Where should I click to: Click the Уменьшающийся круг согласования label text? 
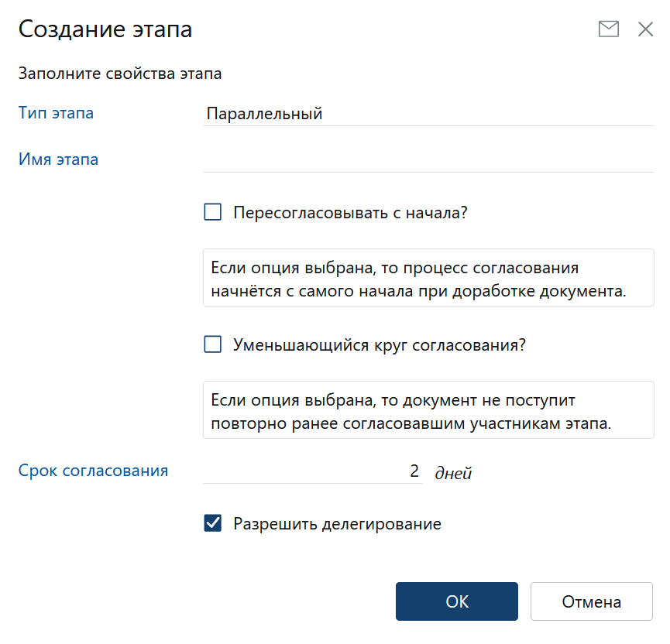click(x=380, y=344)
